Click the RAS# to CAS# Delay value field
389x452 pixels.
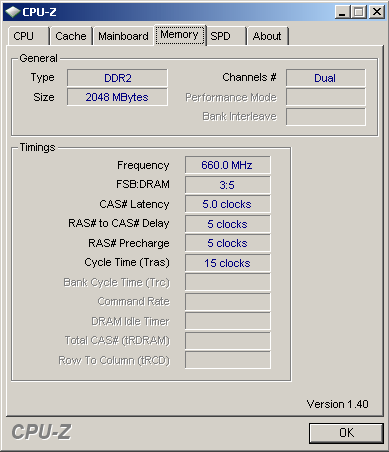pos(228,224)
